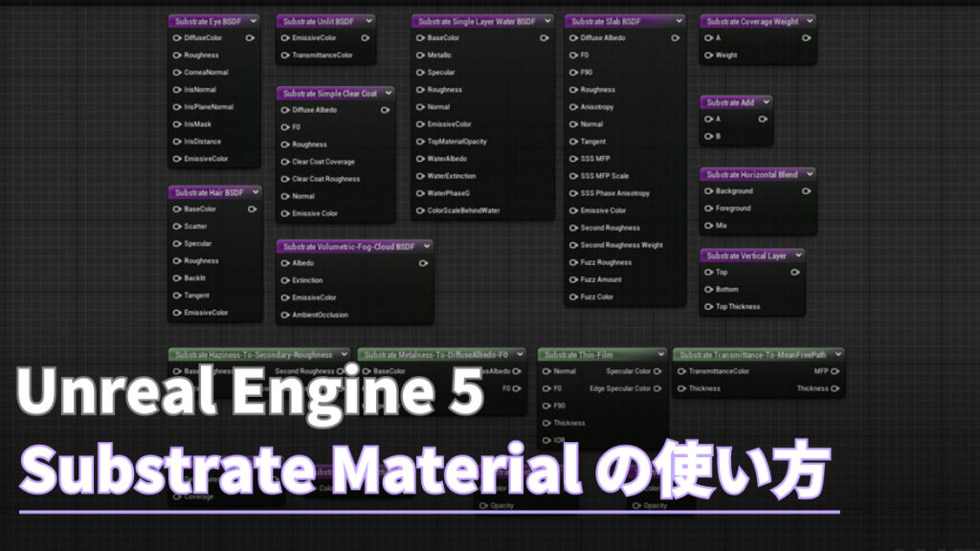Select the Substrate Simple Clear Coat node title

pos(330,93)
